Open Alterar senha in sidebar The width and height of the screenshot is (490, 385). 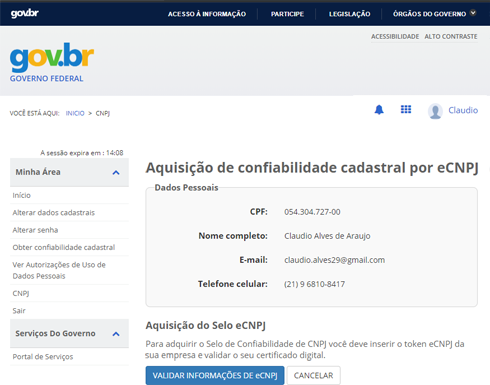tap(35, 230)
